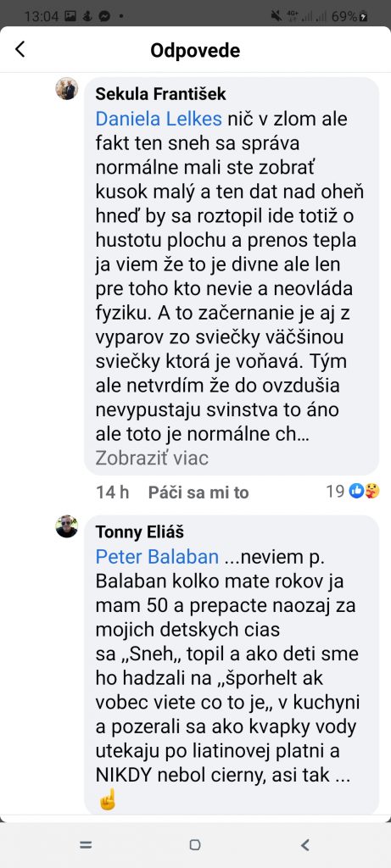Tap the 14 h comment timestamp
391x868 pixels.
[x=113, y=492]
